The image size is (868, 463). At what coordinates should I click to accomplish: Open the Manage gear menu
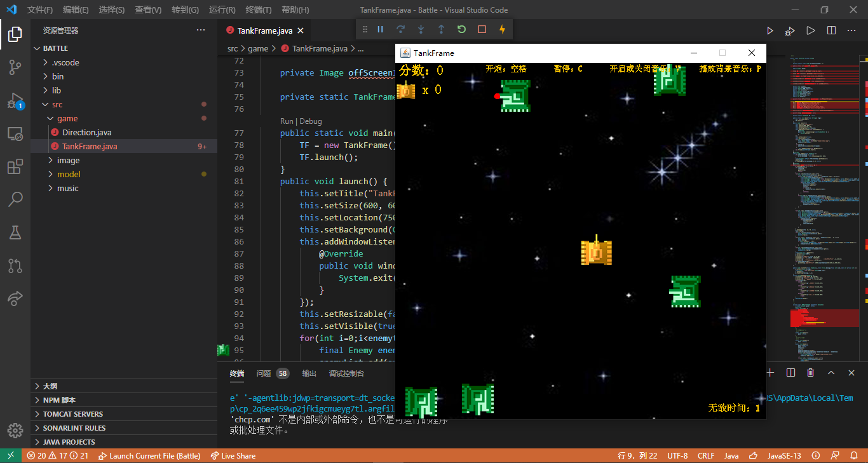(15, 430)
